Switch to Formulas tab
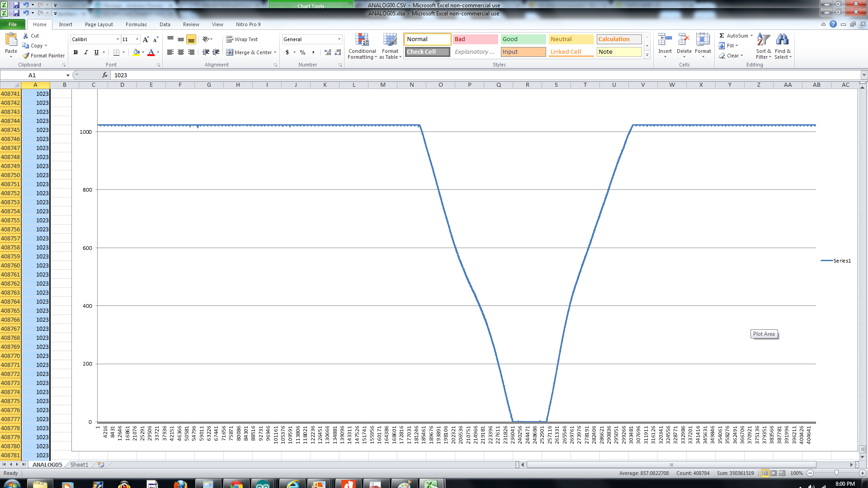 [x=136, y=24]
